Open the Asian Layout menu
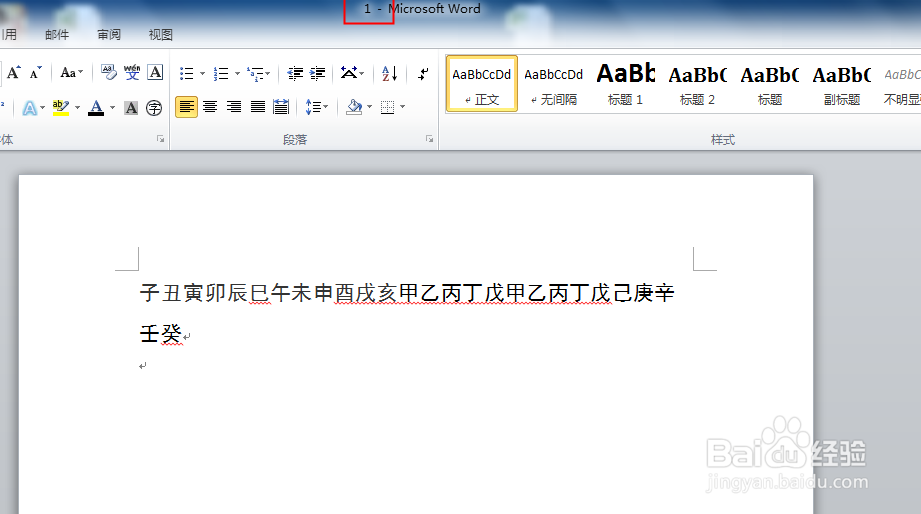 click(x=352, y=73)
